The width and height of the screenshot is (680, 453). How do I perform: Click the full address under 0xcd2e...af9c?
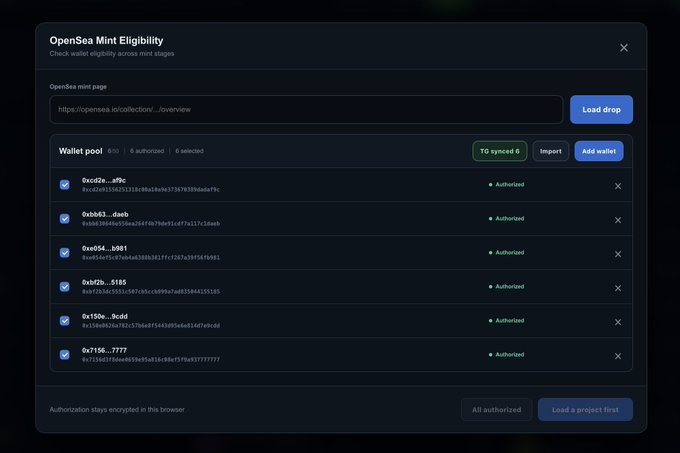(150, 189)
